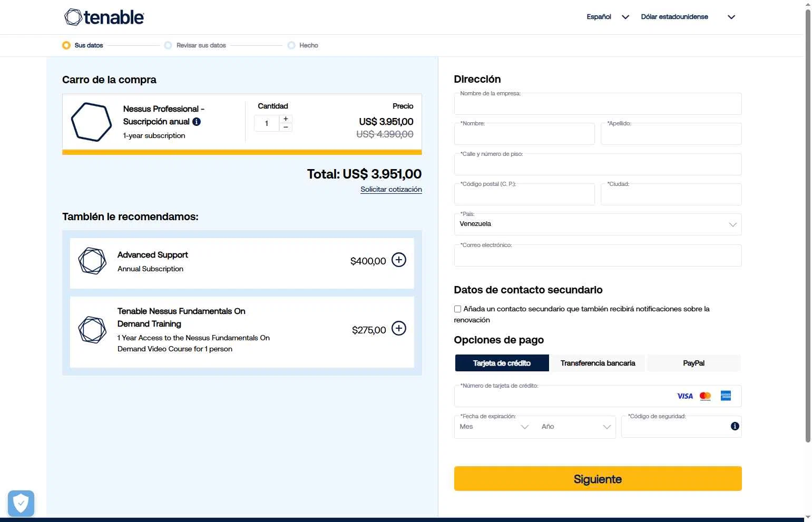Click the Mastercard icon
The image size is (812, 522).
[706, 396]
